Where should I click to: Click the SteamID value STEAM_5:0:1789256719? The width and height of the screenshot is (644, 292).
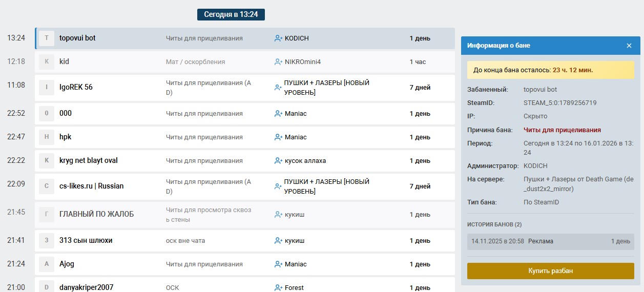(x=560, y=103)
